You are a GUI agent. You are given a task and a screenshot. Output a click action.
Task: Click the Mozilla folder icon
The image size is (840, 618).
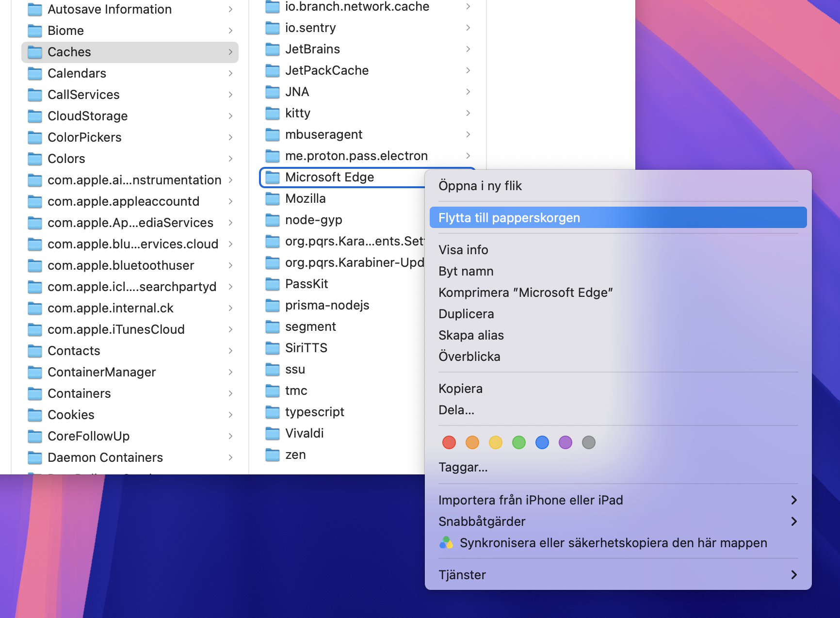(273, 198)
